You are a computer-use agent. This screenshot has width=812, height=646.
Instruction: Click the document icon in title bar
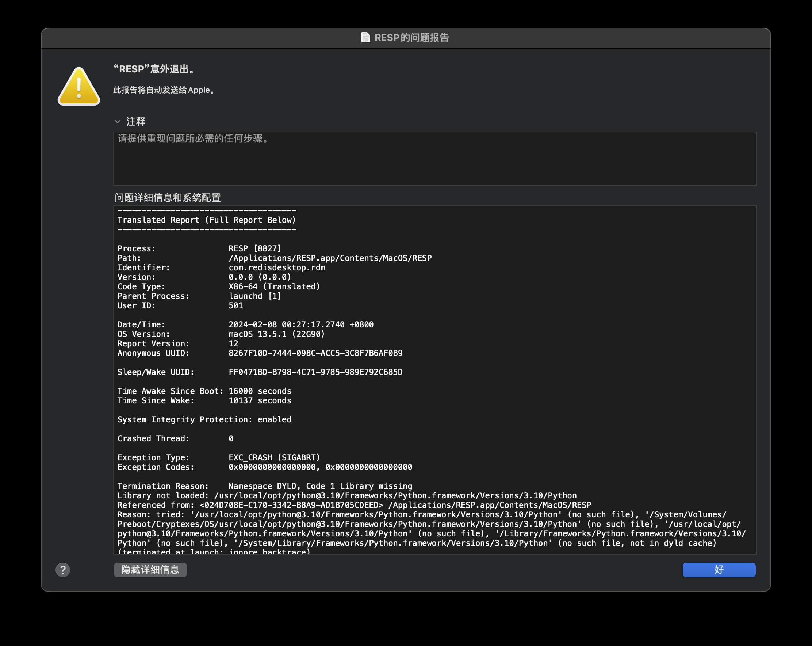[x=365, y=38]
